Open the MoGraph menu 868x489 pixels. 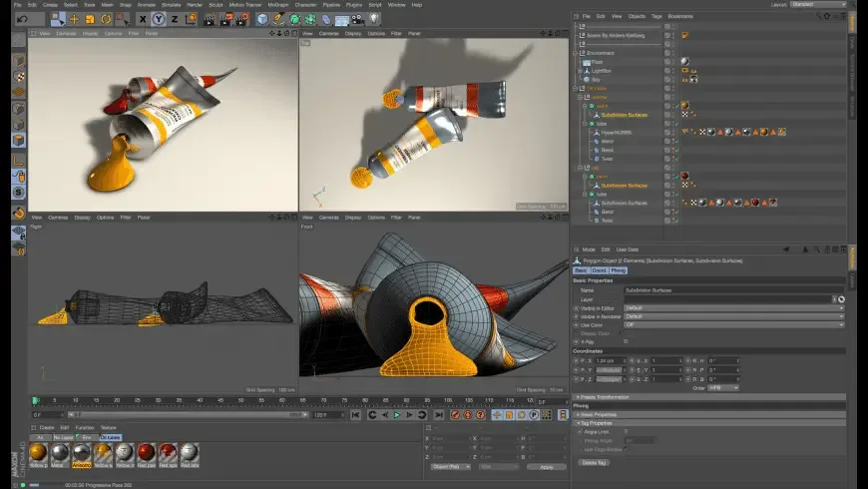pyautogui.click(x=278, y=4)
